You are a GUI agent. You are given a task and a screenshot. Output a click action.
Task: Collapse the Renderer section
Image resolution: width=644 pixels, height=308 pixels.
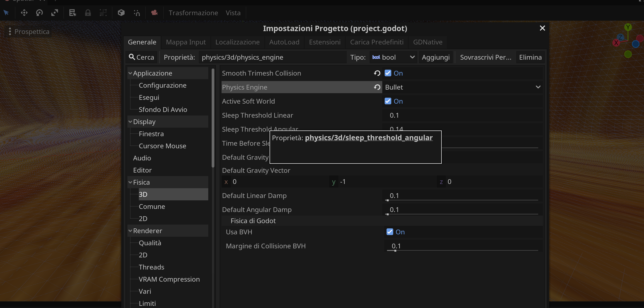(x=130, y=231)
